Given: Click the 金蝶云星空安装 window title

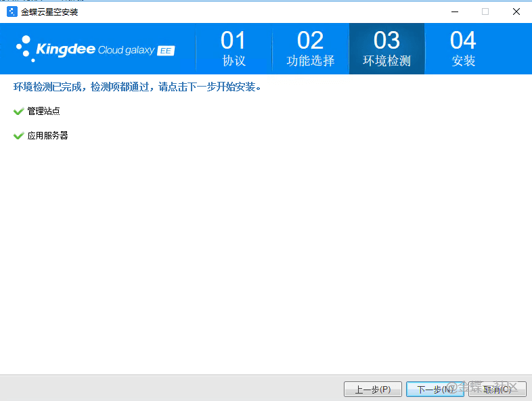Looking at the screenshot, I should point(49,12).
